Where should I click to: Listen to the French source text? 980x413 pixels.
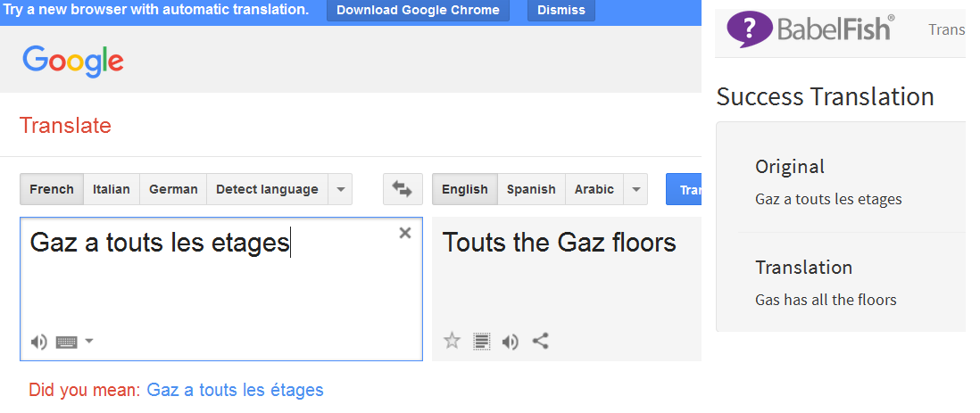click(x=38, y=342)
